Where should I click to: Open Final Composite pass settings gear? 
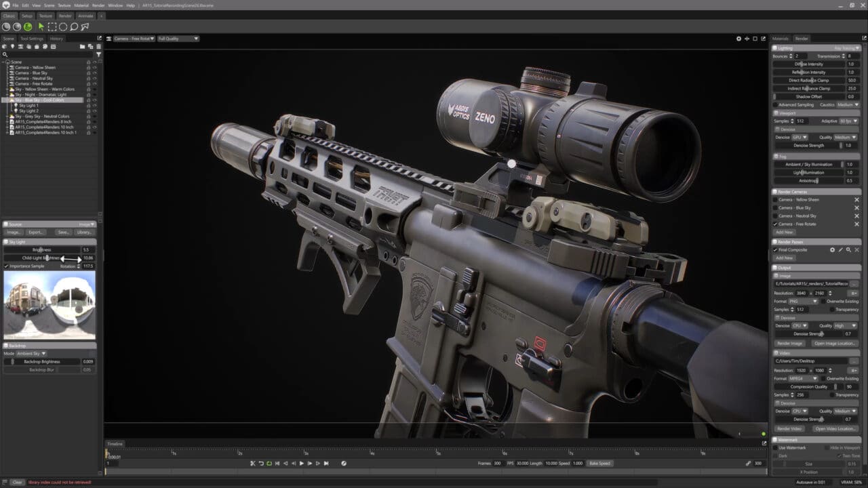832,250
